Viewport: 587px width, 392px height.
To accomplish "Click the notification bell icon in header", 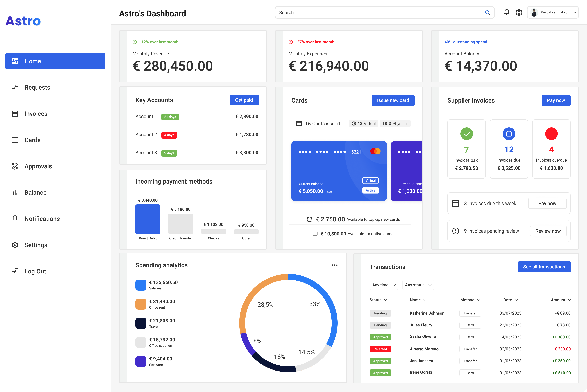I will (x=506, y=12).
